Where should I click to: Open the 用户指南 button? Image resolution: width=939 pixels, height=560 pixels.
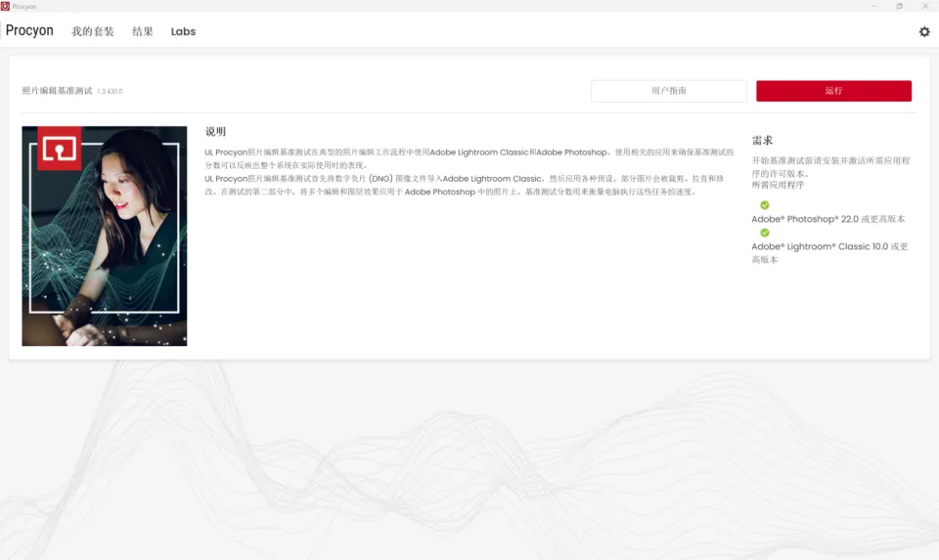[x=669, y=91]
